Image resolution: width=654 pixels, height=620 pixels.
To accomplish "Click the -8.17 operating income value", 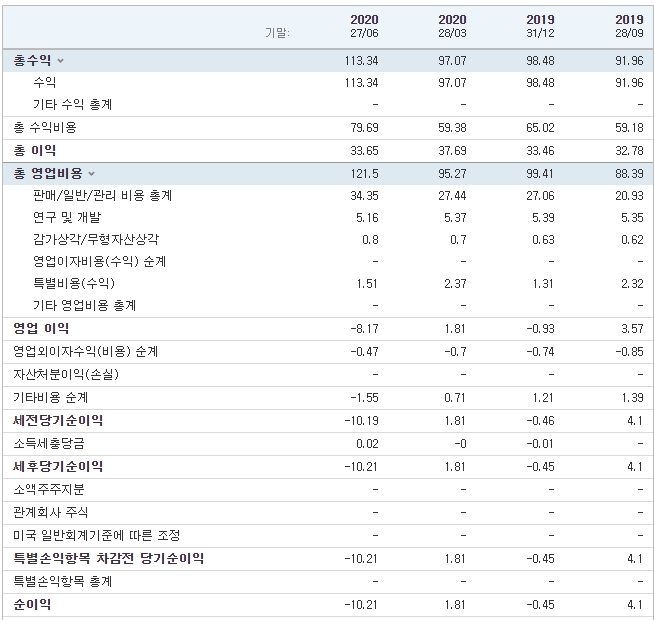I will pos(364,328).
